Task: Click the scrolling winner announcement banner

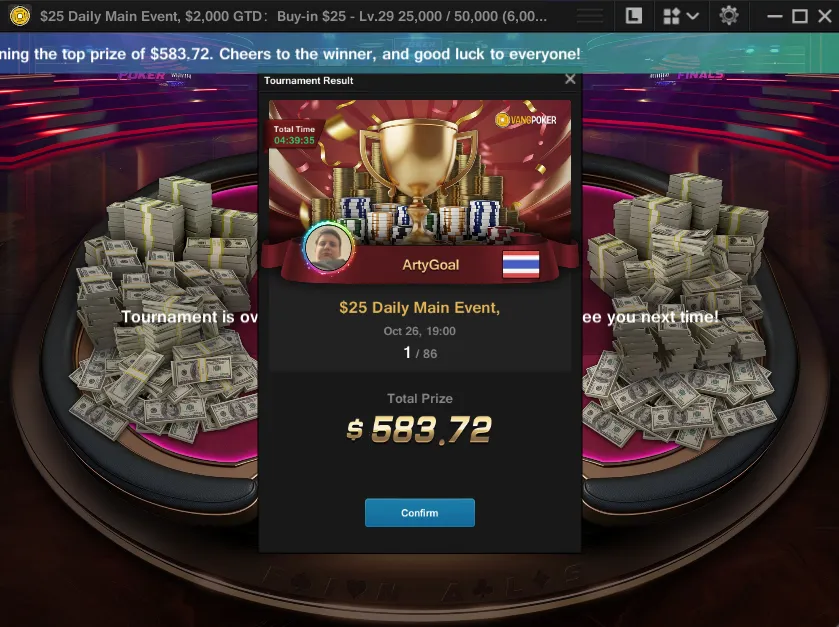Action: [420, 53]
